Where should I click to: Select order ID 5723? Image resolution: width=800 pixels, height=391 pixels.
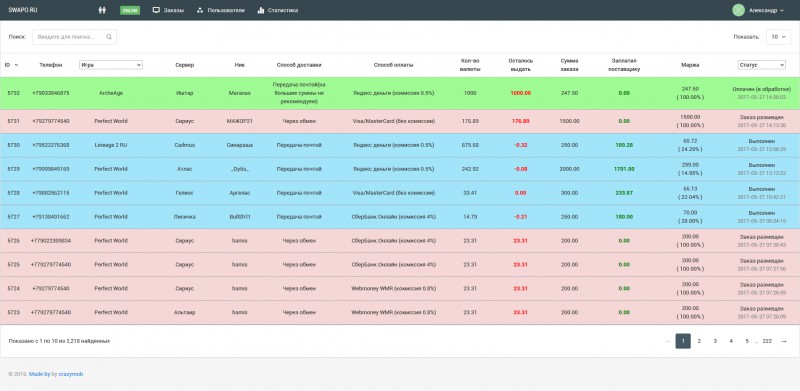click(13, 312)
